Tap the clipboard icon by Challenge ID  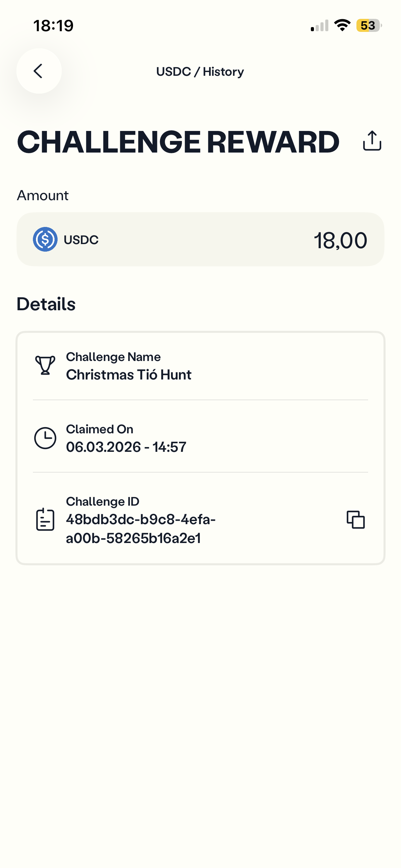point(45,520)
